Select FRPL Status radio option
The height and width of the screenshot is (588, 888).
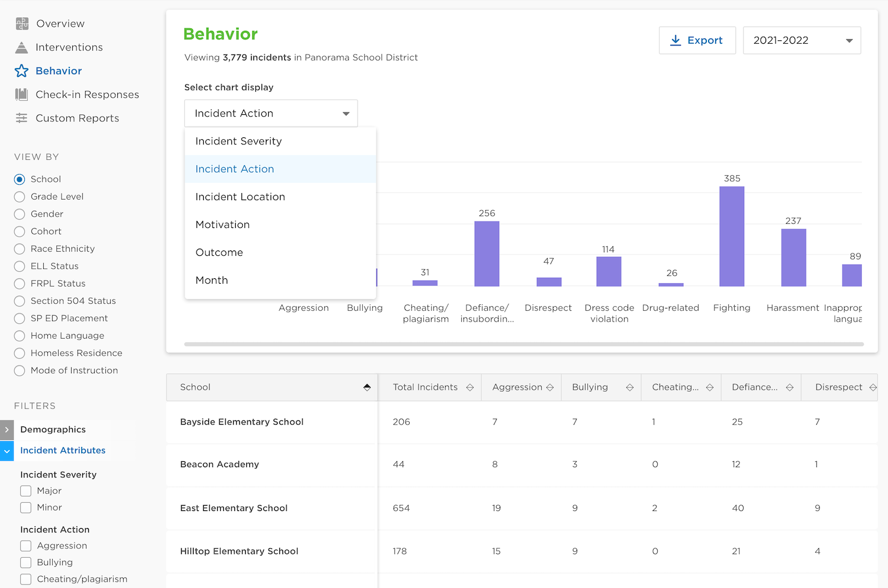(x=20, y=284)
